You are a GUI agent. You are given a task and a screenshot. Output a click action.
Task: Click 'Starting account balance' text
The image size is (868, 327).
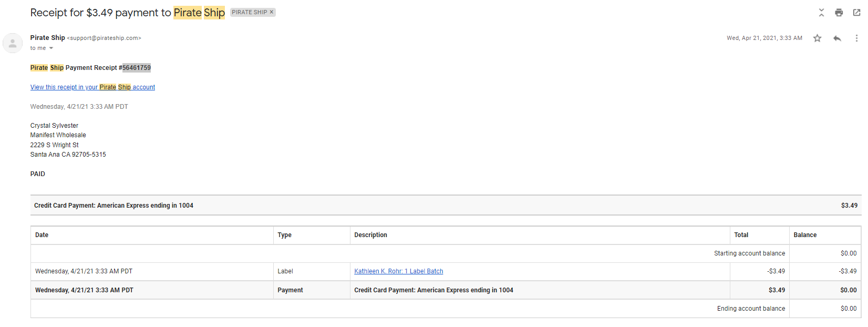click(750, 253)
